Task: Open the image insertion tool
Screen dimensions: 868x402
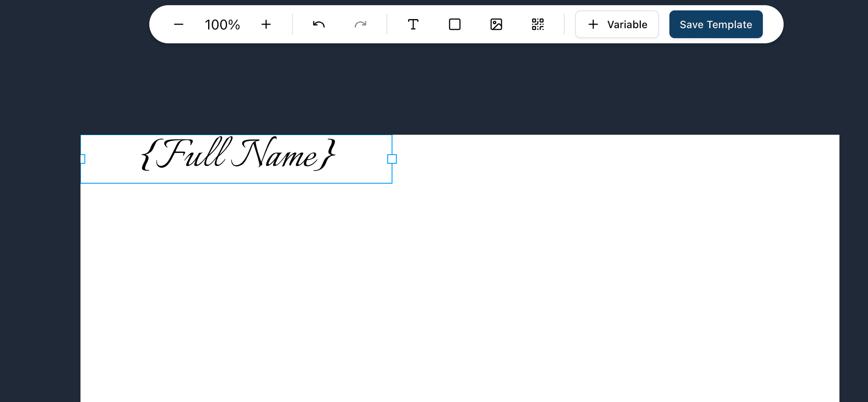Action: click(x=496, y=25)
